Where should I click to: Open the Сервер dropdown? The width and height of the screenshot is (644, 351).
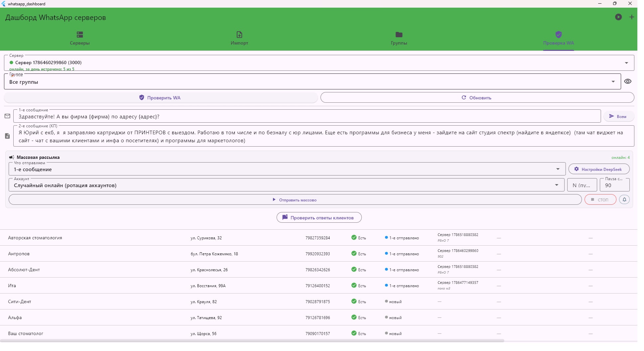(319, 63)
